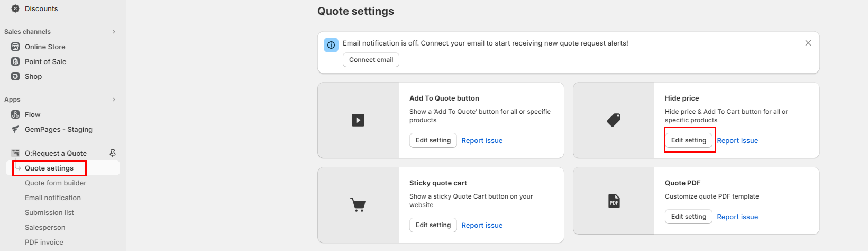Edit setting for Quote PDF
Screen dimensions: 868x251
click(689, 217)
